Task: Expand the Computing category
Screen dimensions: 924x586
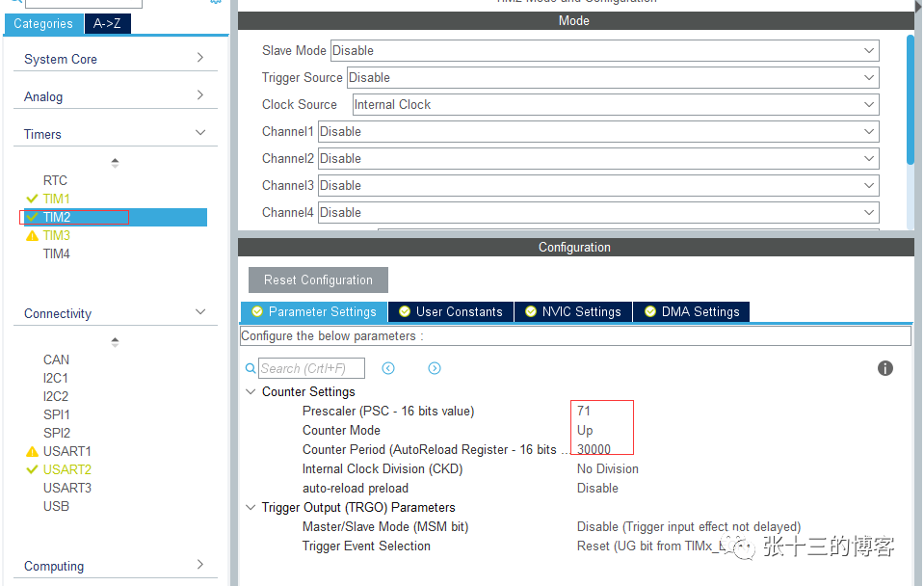Action: pos(199,564)
